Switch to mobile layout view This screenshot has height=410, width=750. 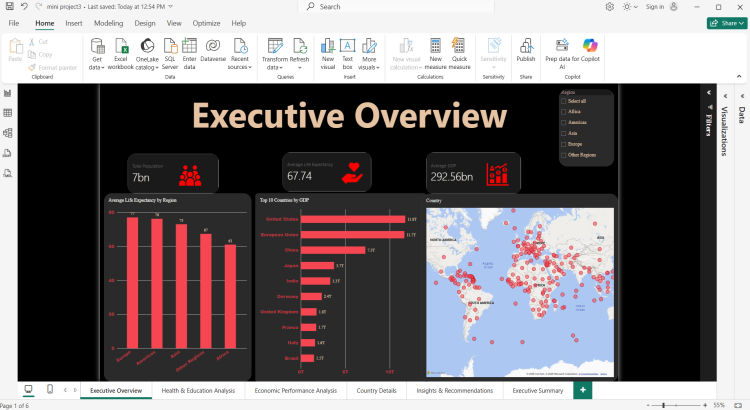point(50,390)
